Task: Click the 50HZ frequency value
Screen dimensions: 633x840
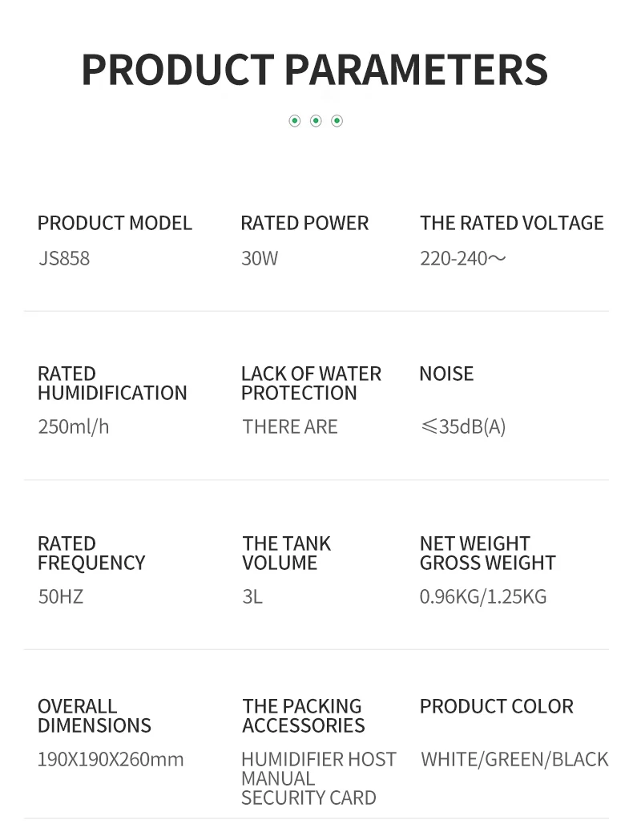Action: point(61,596)
